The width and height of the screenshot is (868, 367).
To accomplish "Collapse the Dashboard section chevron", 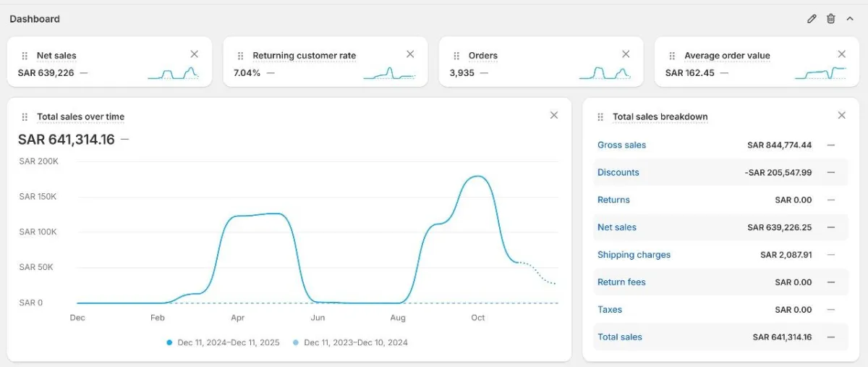I will 850,19.
